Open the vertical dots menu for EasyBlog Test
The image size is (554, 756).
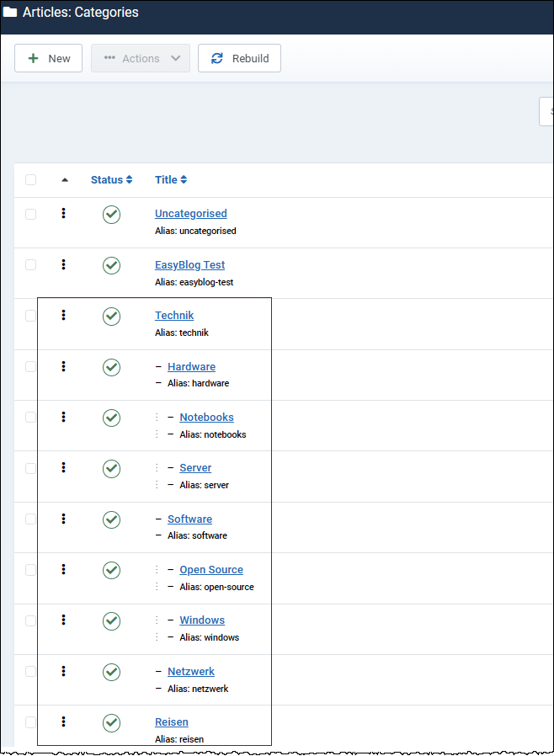click(63, 264)
